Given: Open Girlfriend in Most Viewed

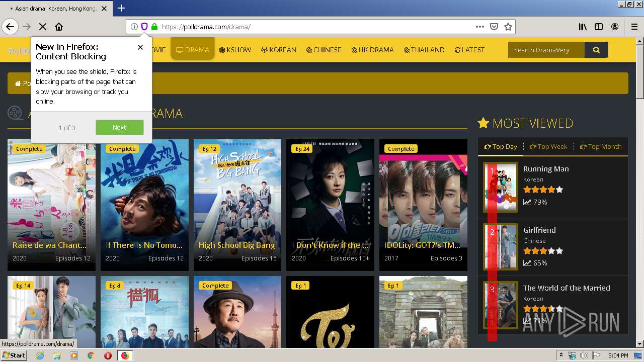Looking at the screenshot, I should [x=539, y=230].
